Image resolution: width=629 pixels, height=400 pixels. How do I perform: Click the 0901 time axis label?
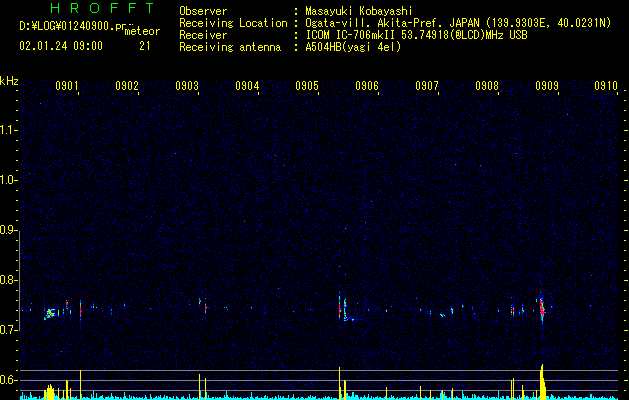(x=67, y=86)
